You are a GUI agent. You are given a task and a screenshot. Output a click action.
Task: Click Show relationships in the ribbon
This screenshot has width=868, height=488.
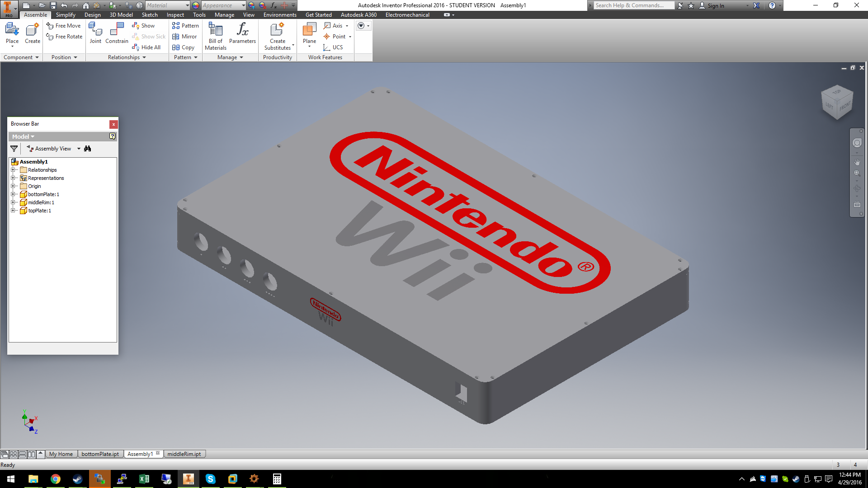click(x=143, y=26)
